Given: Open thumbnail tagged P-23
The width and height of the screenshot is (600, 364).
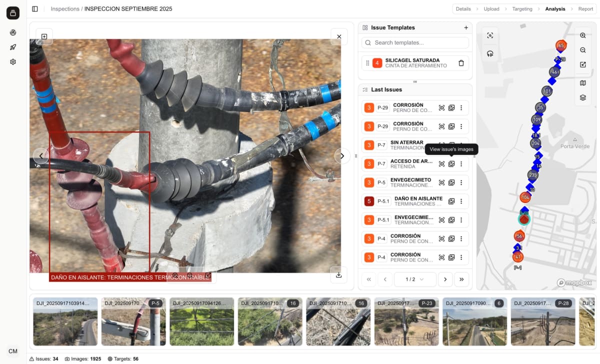Looking at the screenshot, I should pyautogui.click(x=406, y=321).
